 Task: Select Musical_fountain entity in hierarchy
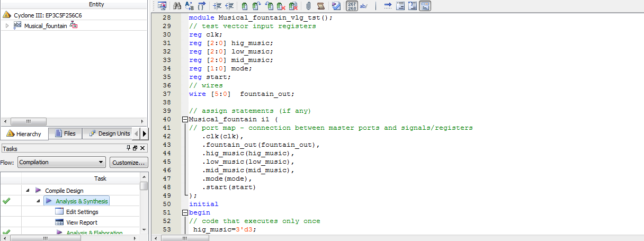(46, 25)
